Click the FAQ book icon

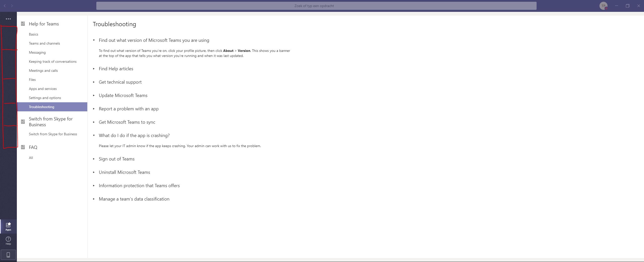tap(23, 147)
